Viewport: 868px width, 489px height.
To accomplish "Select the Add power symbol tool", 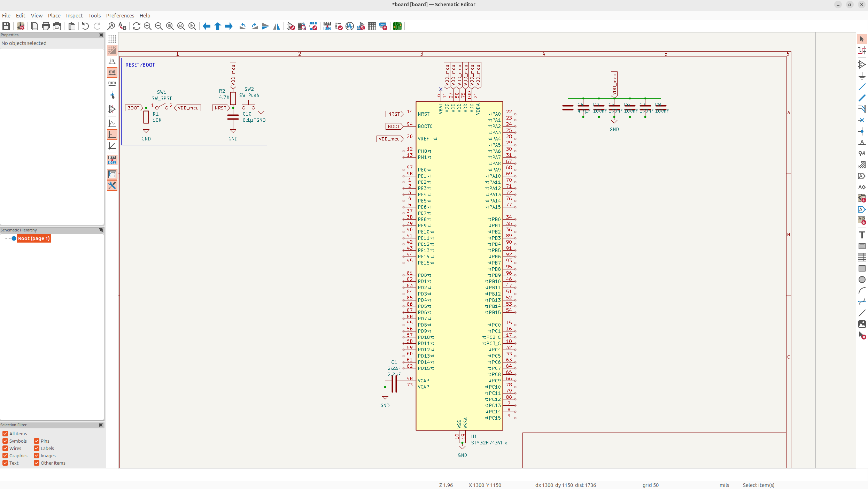I will (862, 76).
